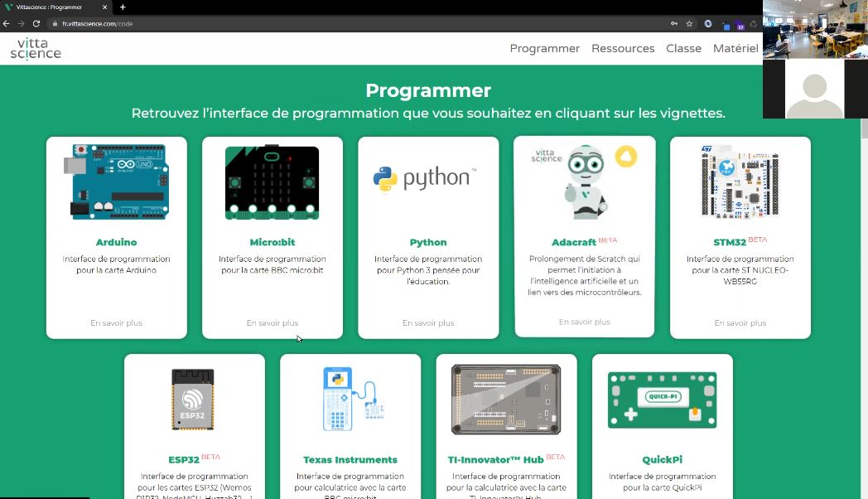Click the classroom webcam video thumbnail
This screenshot has width=868, height=499.
[x=815, y=29]
